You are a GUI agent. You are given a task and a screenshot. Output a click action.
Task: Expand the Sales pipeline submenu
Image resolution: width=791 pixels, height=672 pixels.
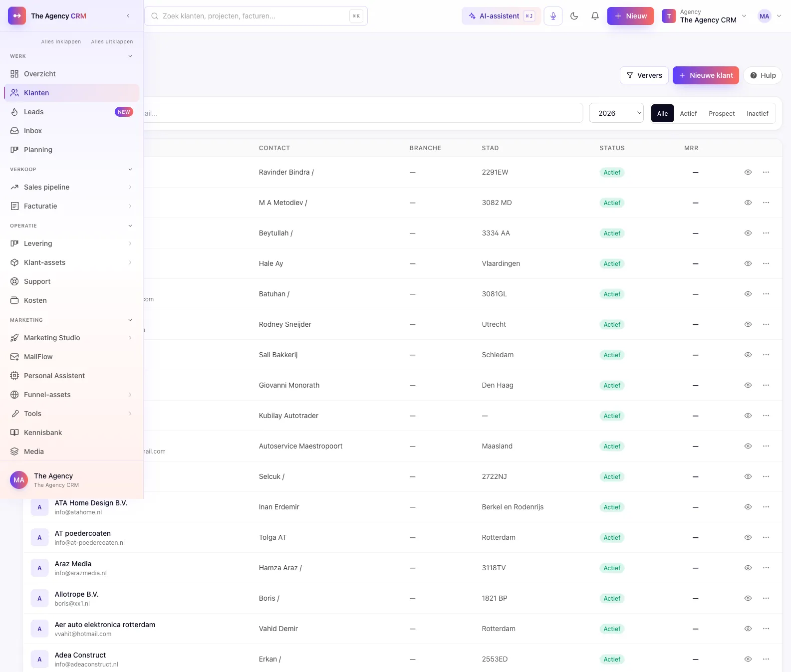coord(130,187)
